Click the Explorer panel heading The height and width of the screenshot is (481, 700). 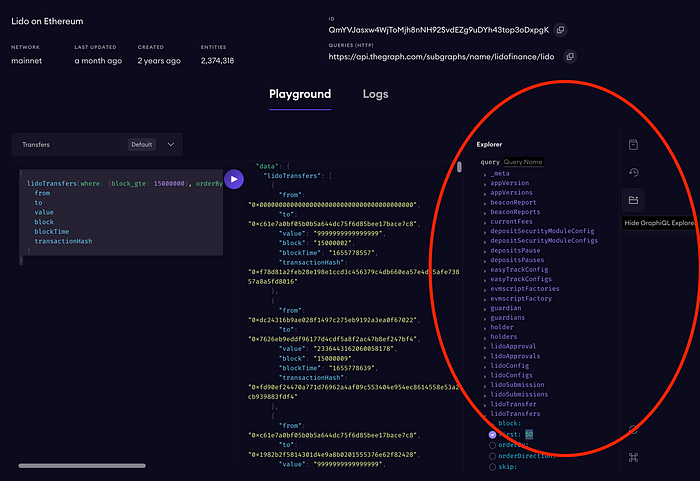[489, 145]
